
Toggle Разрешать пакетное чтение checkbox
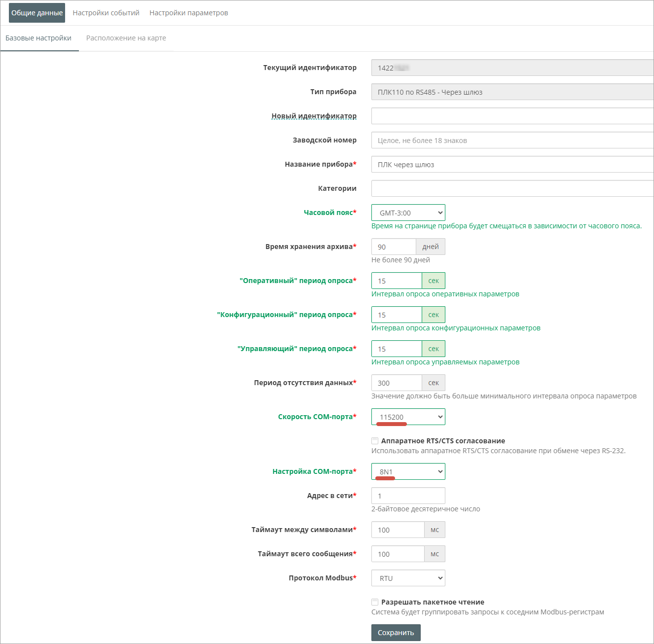[x=375, y=602]
